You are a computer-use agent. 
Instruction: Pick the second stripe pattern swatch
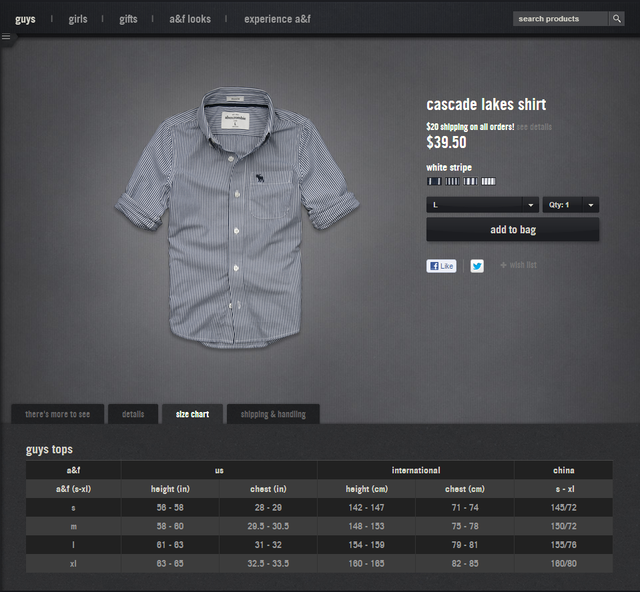(453, 181)
